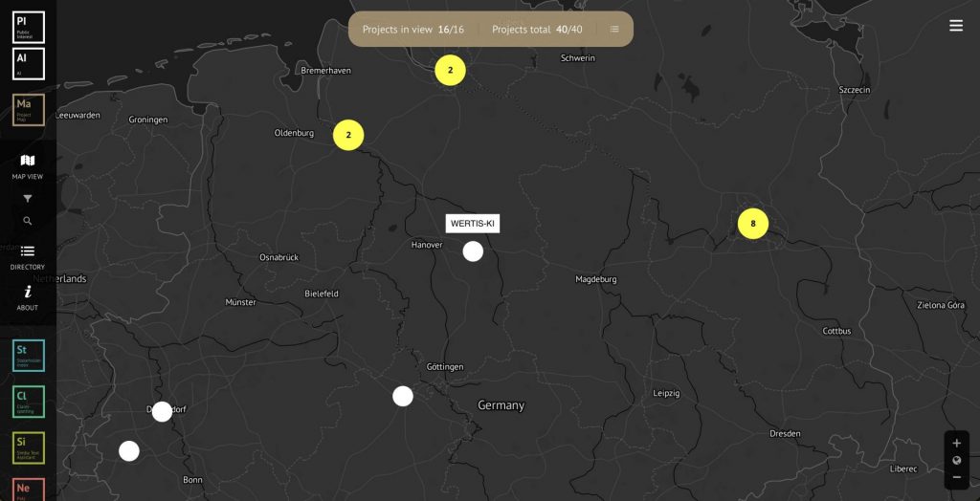Viewport: 980px width, 501px height.
Task: Click the filter funnel icon
Action: pyautogui.click(x=28, y=199)
